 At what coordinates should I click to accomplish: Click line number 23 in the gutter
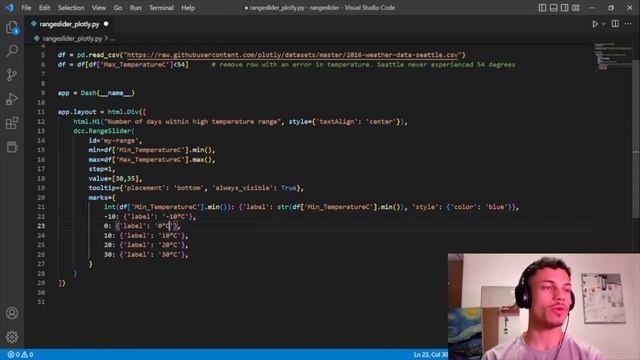tap(41, 226)
